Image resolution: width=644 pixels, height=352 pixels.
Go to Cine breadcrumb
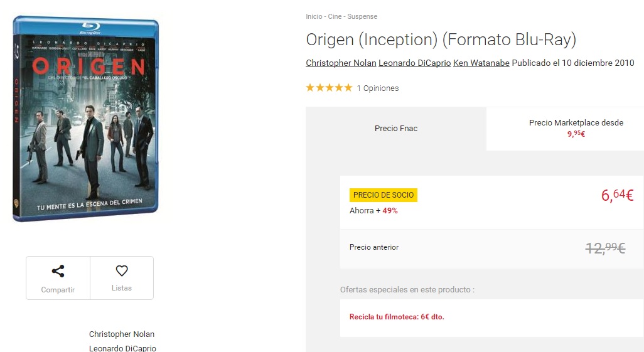335,16
